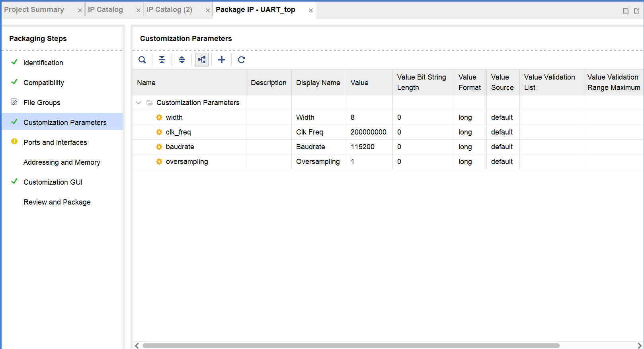Click the refresh icon in toolbar
This screenshot has width=644, height=349.
tap(242, 60)
